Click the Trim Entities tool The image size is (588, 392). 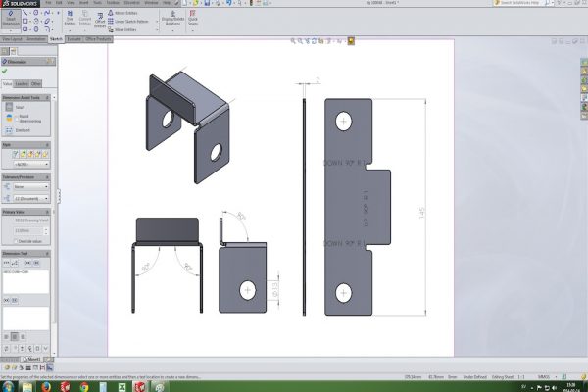[x=68, y=24]
